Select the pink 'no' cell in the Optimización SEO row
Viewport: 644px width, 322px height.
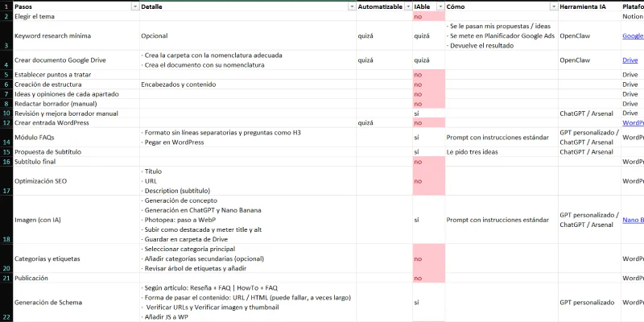tap(429, 181)
